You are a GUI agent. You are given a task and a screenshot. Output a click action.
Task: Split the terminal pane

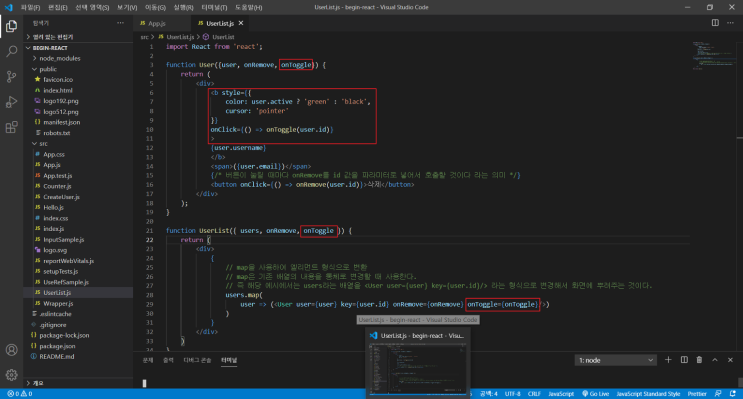click(x=684, y=360)
